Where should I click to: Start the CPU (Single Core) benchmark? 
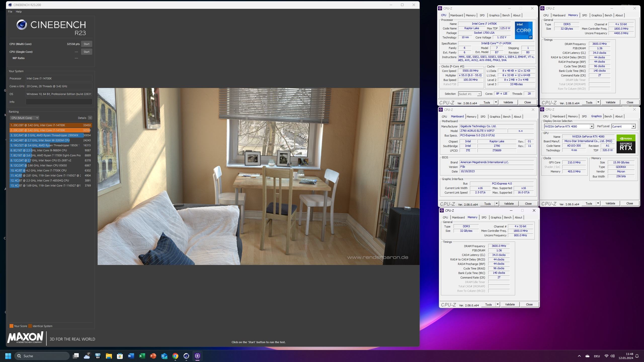[x=87, y=52]
